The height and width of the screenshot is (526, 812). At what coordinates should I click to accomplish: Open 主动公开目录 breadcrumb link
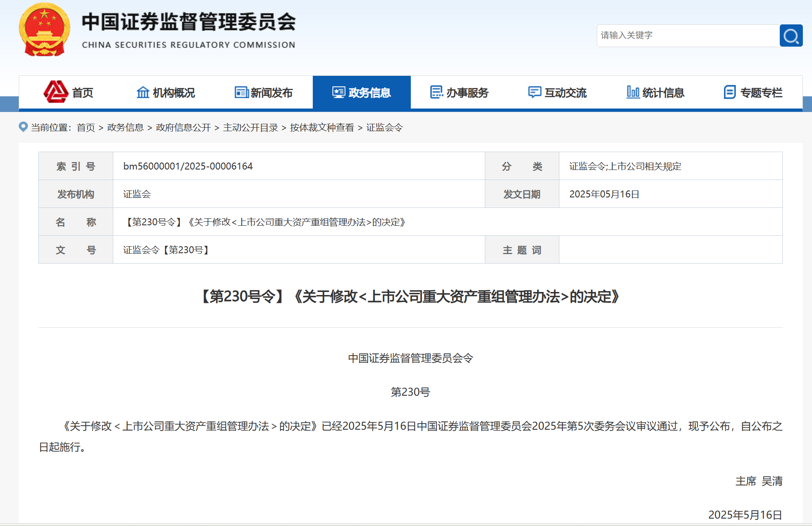coord(250,128)
